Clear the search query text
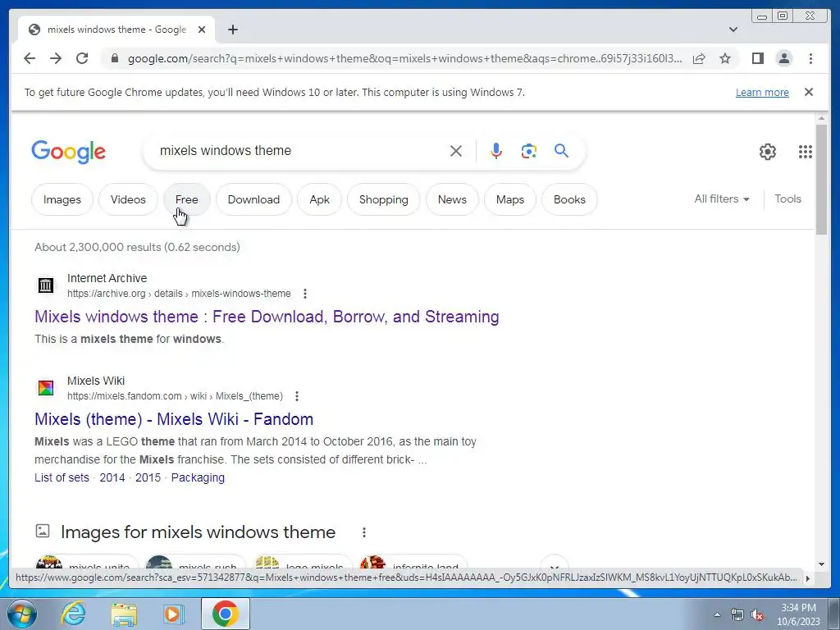The width and height of the screenshot is (840, 630). click(456, 151)
